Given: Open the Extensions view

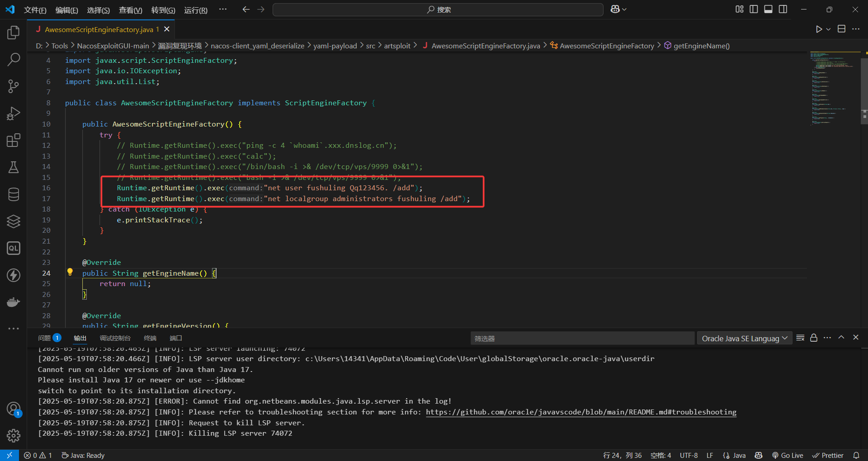Looking at the screenshot, I should 14,140.
